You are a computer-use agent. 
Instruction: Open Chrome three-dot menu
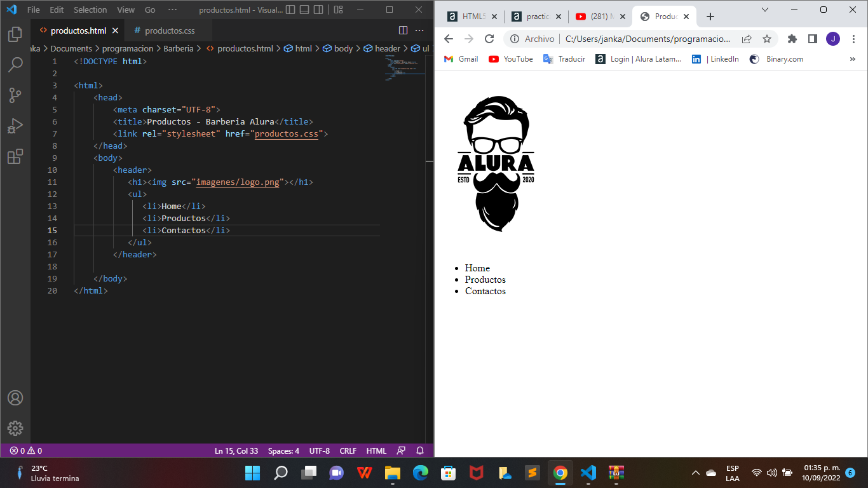point(853,39)
